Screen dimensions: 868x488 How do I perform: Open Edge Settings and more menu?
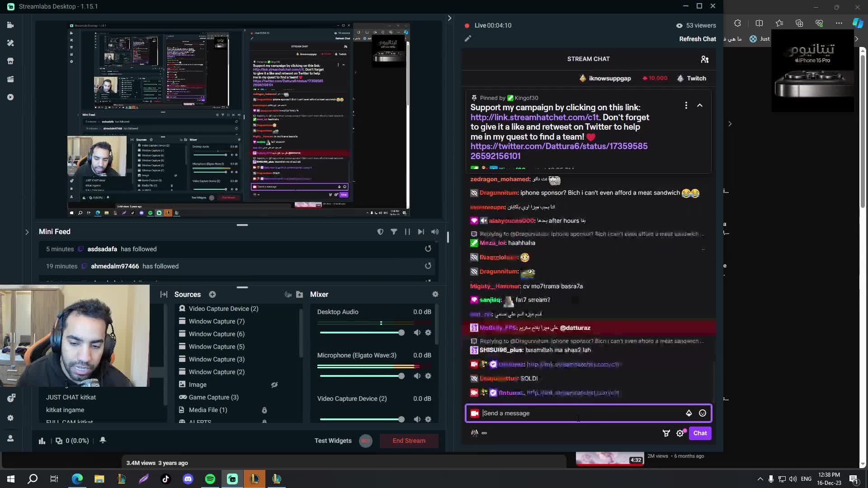(839, 23)
